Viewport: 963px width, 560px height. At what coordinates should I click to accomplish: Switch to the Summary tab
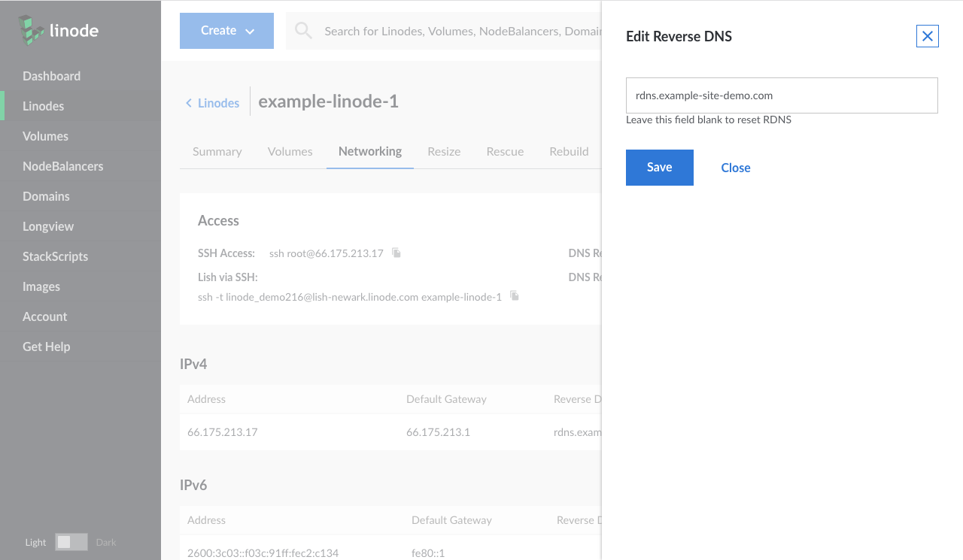point(217,151)
